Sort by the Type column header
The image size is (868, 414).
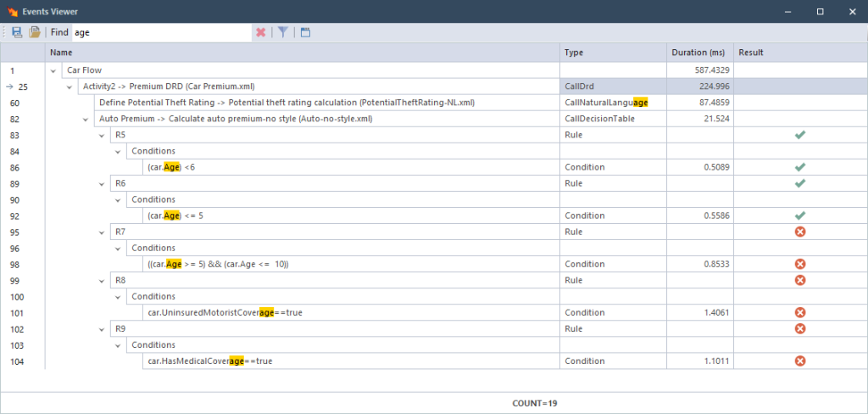point(613,53)
